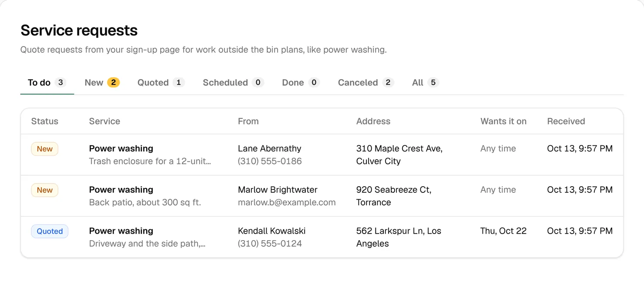Open the Done tab

(x=301, y=83)
